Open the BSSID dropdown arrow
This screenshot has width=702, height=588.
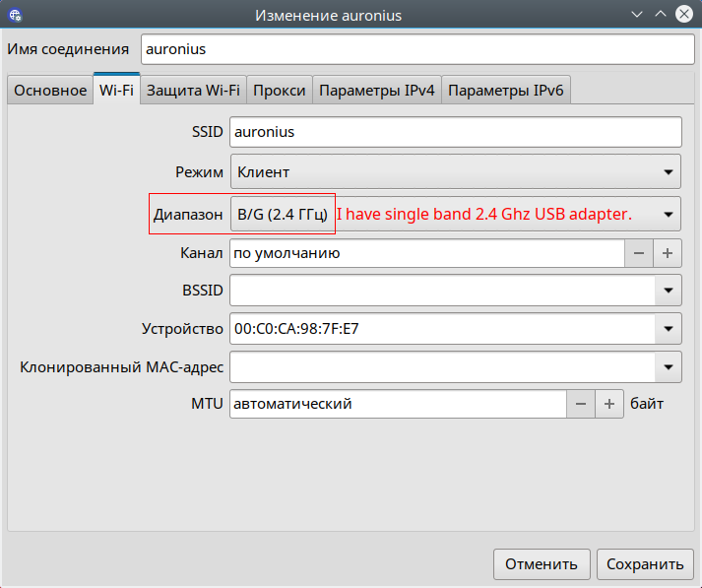pos(669,291)
